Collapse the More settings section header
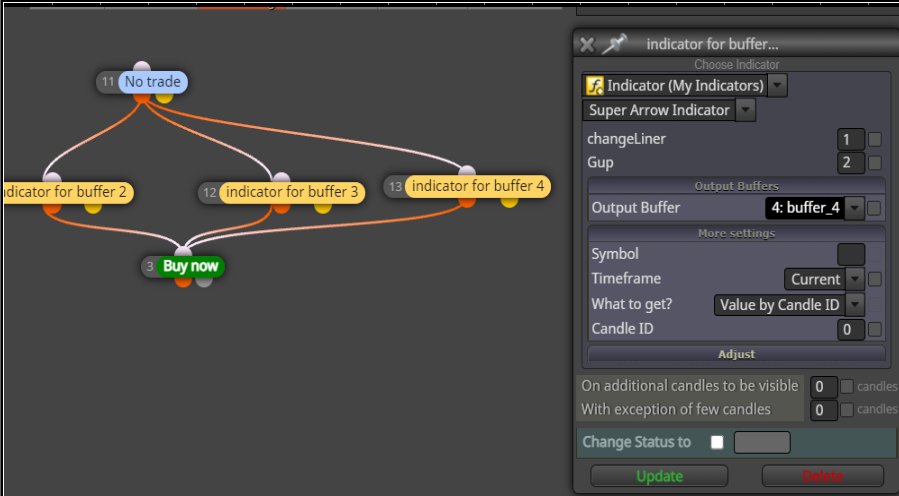The image size is (899, 496). (x=736, y=233)
